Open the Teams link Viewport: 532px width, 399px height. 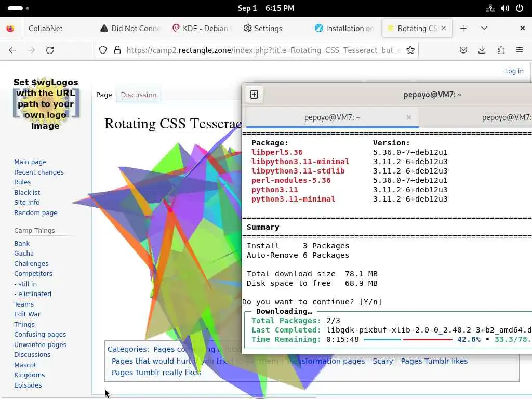pos(24,304)
